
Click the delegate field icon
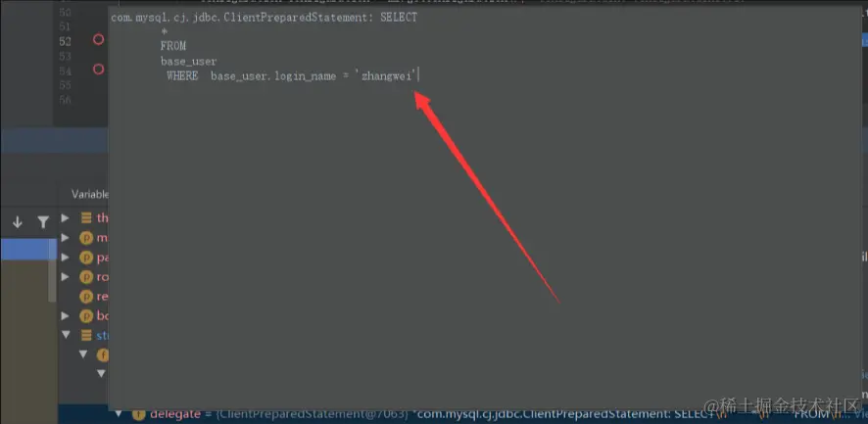[138, 414]
